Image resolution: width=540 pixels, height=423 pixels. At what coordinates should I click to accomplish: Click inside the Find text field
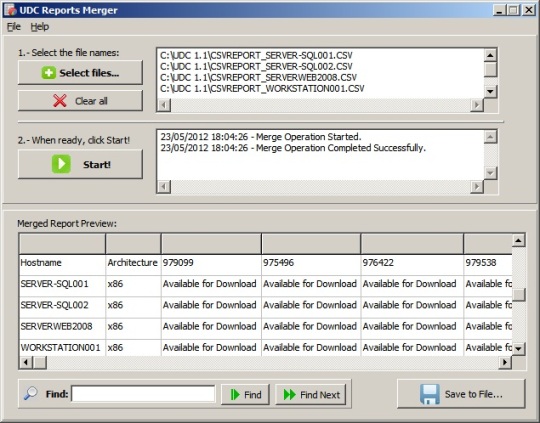(x=143, y=394)
